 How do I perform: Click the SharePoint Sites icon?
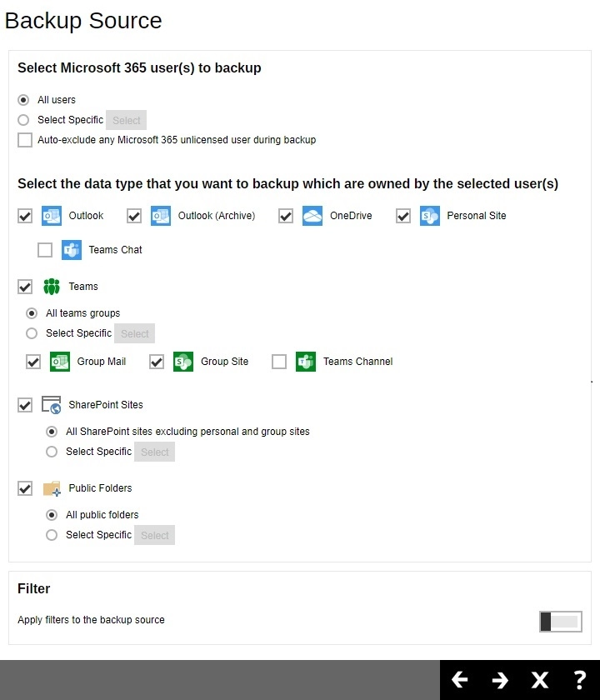[x=51, y=404]
